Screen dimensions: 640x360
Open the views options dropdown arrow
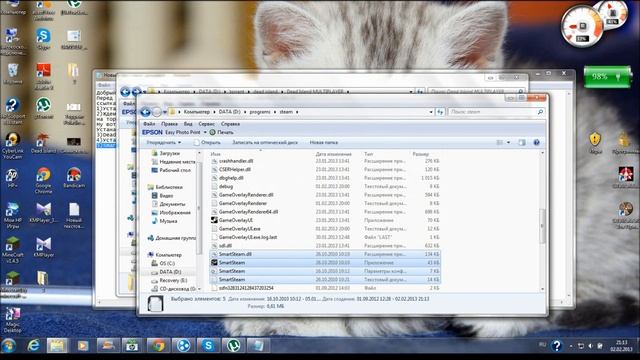508,142
